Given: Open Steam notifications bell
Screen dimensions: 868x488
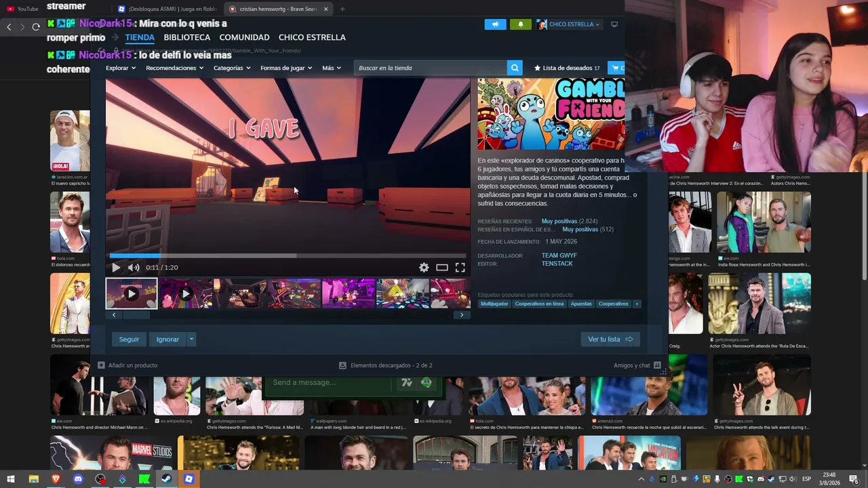Looking at the screenshot, I should click(x=521, y=24).
